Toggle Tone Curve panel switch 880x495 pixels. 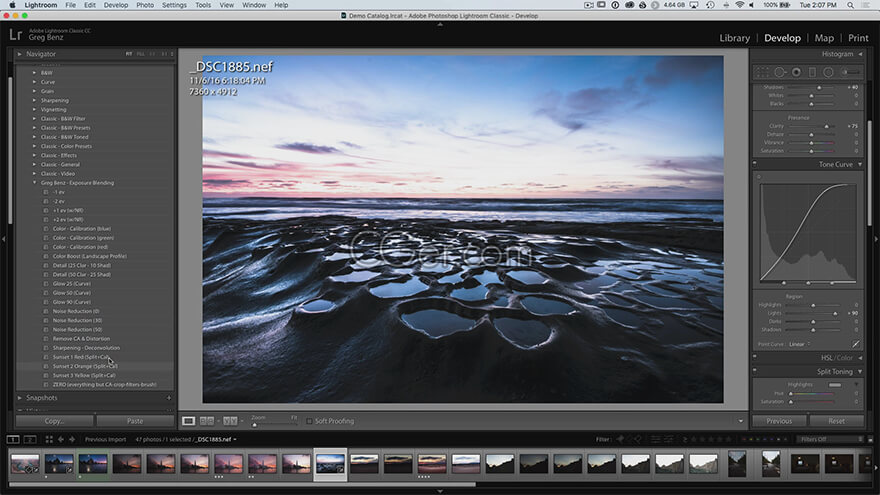(755, 164)
